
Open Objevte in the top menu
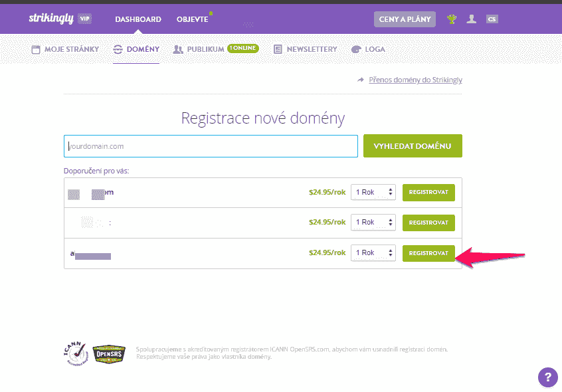click(x=193, y=19)
